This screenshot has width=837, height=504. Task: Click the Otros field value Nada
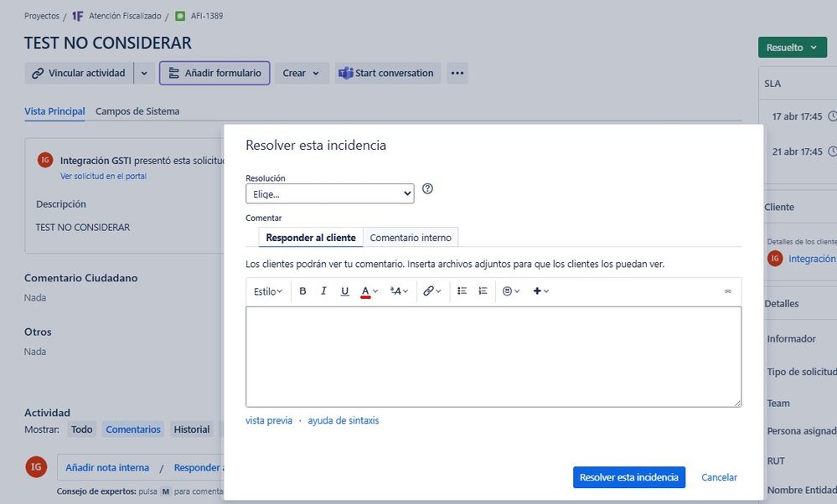35,352
